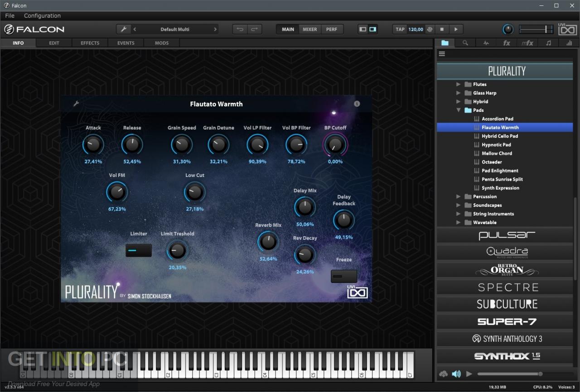Image resolution: width=580 pixels, height=392 pixels.
Task: Open the Configuration menu
Action: (x=42, y=16)
